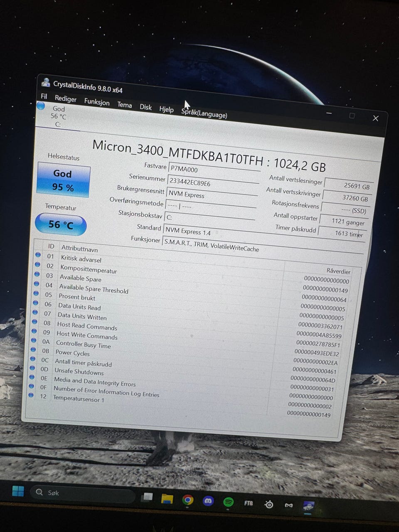Screen dimensions: 399x532
Task: Click the Antall vertslesninger value 25691 GB
Action: (x=348, y=185)
